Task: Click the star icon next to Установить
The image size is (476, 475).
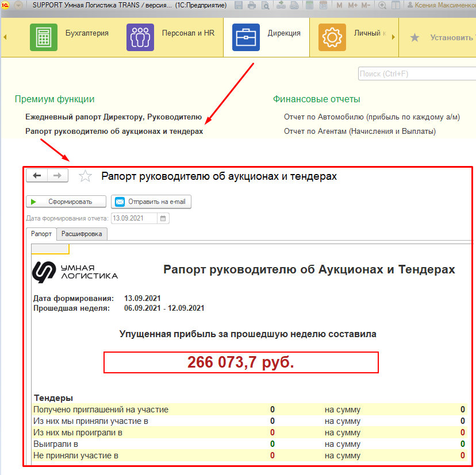Action: click(x=414, y=37)
